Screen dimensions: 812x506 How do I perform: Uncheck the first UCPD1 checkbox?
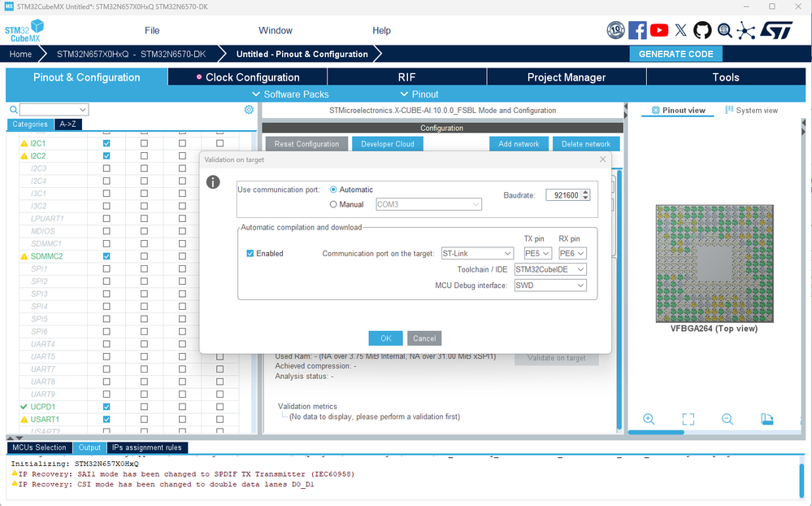tap(106, 407)
